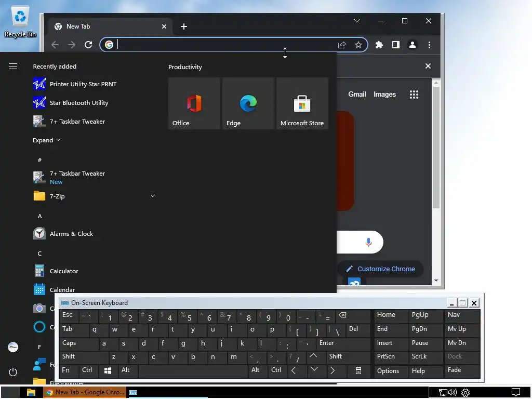Click the Gmail link
Image resolution: width=532 pixels, height=399 pixels.
point(357,95)
